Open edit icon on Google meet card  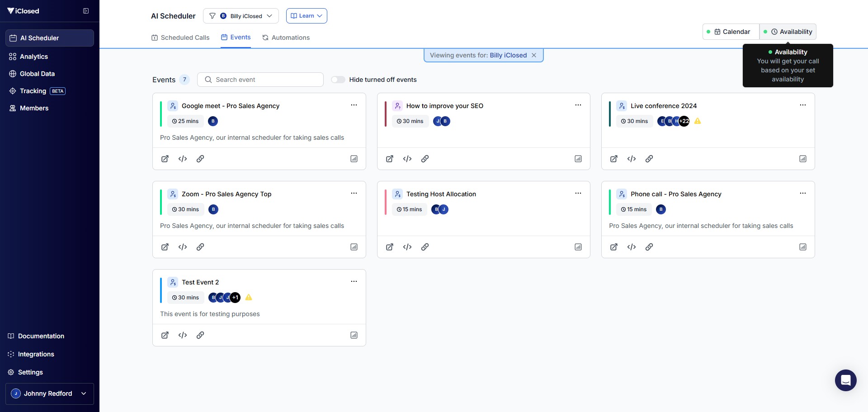165,159
